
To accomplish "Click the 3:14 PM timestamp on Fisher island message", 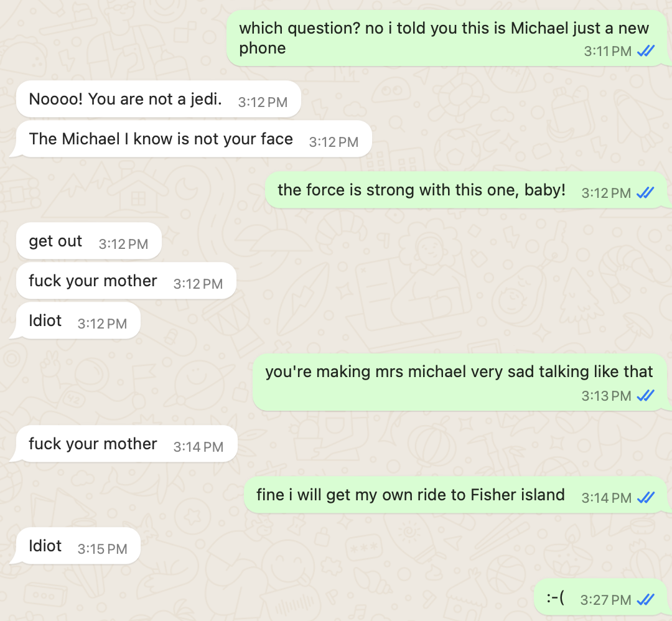I will (x=606, y=498).
